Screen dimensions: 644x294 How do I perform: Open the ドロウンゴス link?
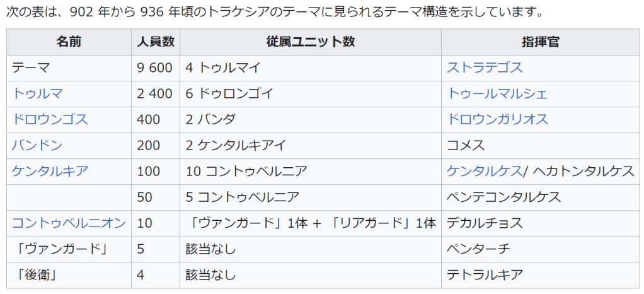coord(50,120)
